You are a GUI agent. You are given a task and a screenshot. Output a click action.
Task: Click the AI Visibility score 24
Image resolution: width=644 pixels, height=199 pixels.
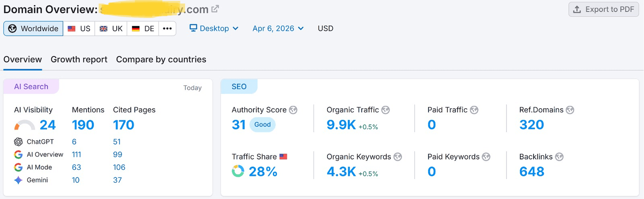tap(48, 125)
